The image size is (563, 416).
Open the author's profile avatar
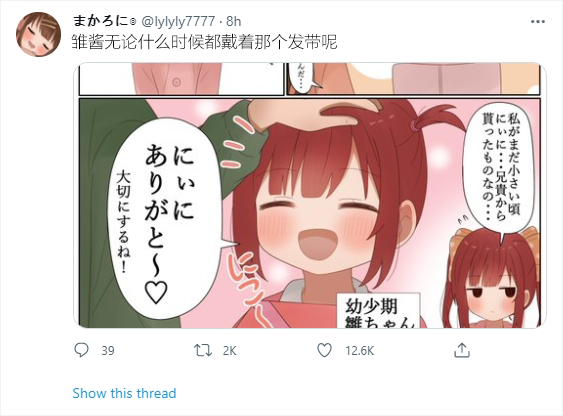pyautogui.click(x=38, y=34)
